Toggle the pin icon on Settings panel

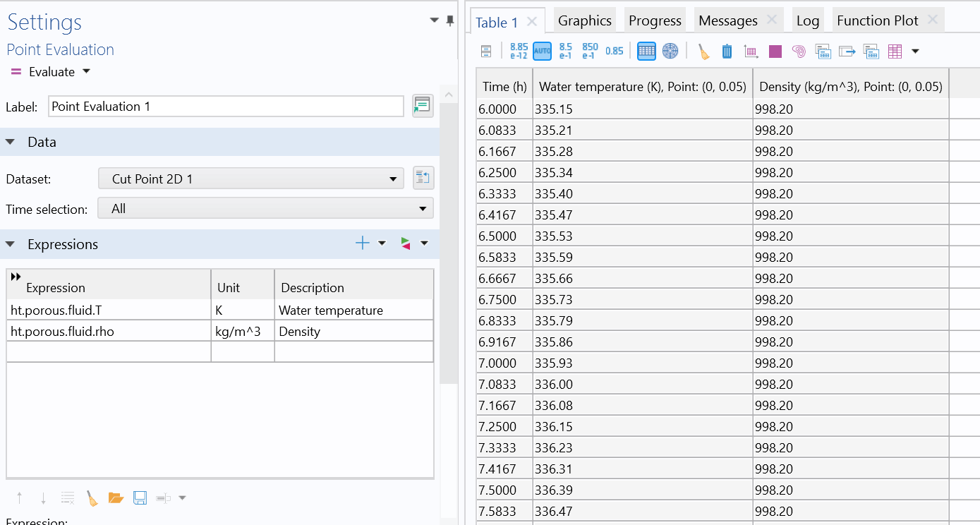pyautogui.click(x=450, y=20)
